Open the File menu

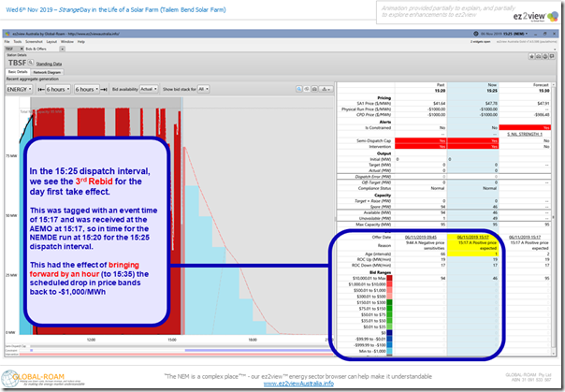point(7,42)
